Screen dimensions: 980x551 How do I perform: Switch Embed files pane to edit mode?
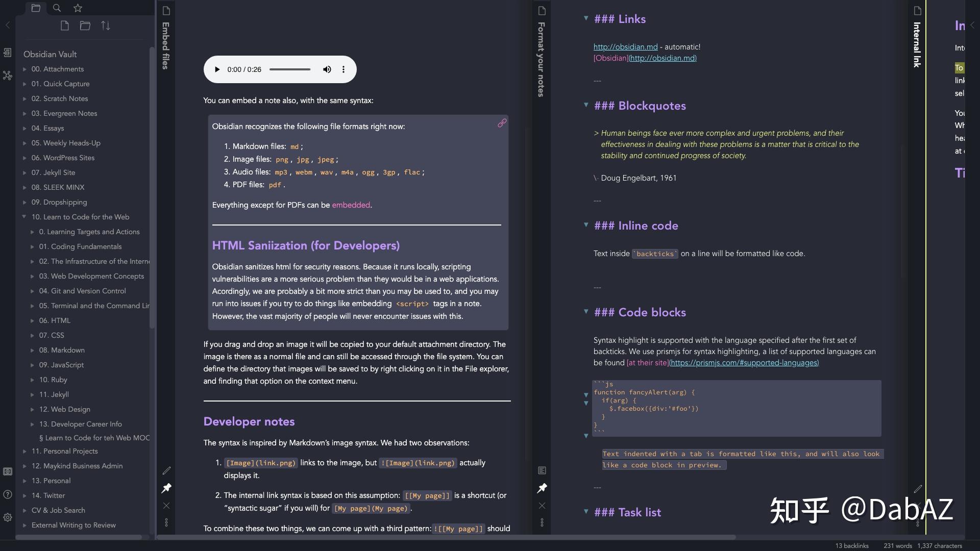point(166,470)
